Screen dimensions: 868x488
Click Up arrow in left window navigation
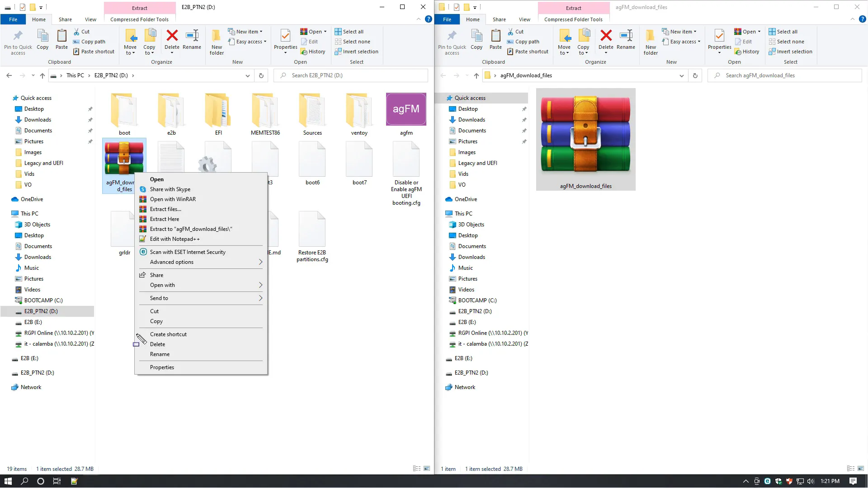[42, 75]
